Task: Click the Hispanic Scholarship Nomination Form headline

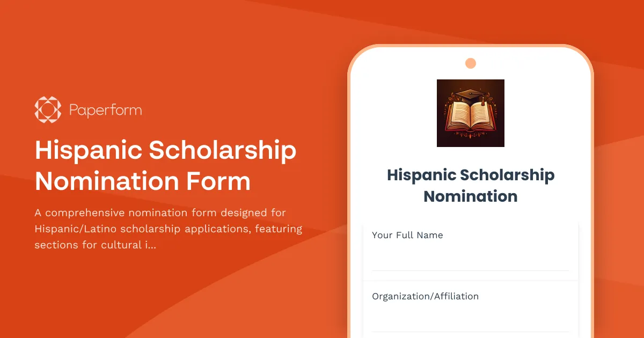Action: click(x=165, y=166)
